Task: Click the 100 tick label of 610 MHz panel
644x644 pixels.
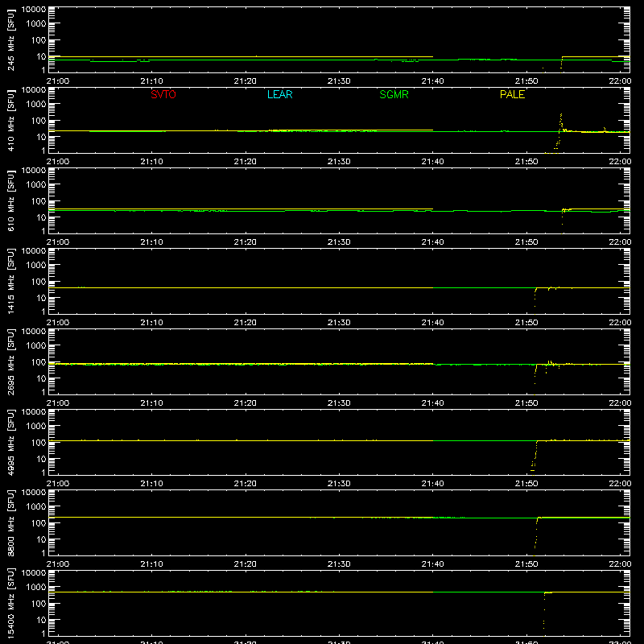Action: click(x=39, y=201)
